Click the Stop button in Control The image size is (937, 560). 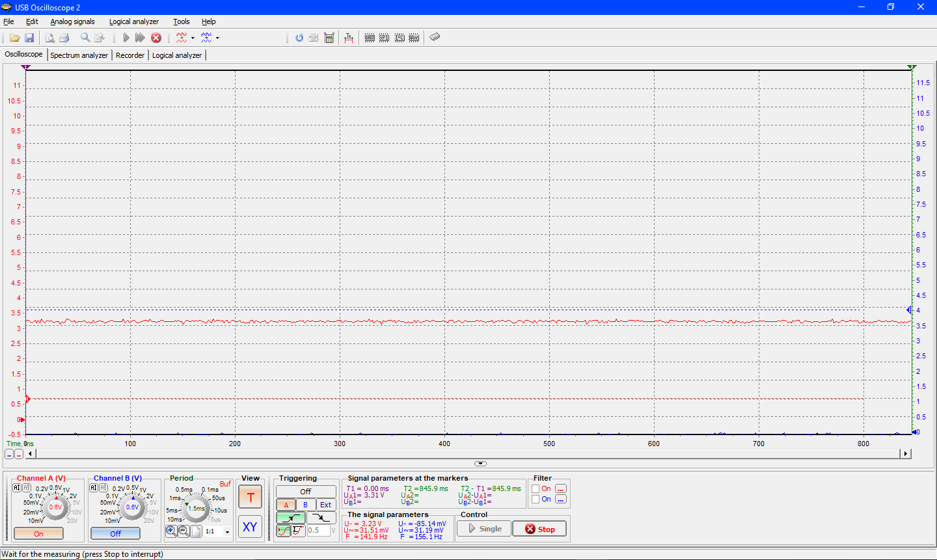pyautogui.click(x=539, y=529)
